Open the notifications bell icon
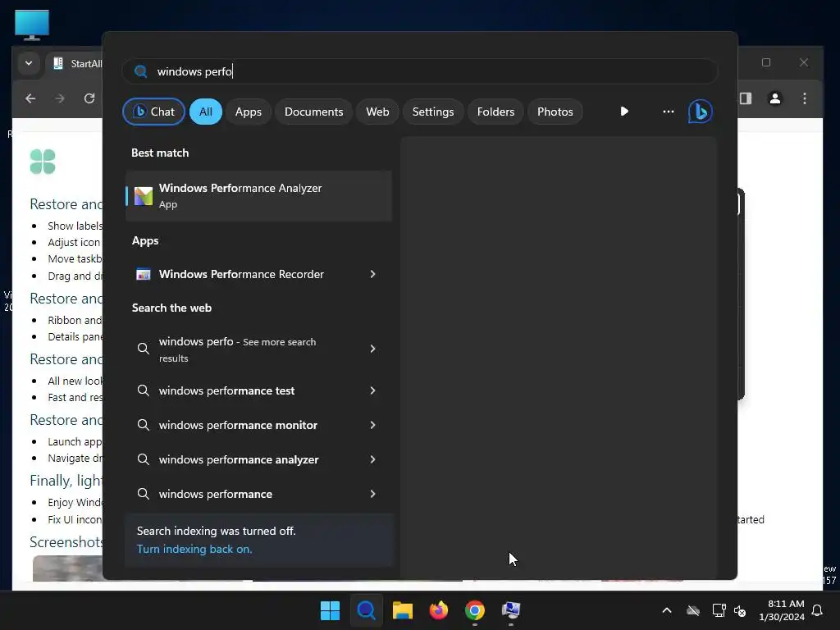Viewport: 840px width, 630px height. 818,610
